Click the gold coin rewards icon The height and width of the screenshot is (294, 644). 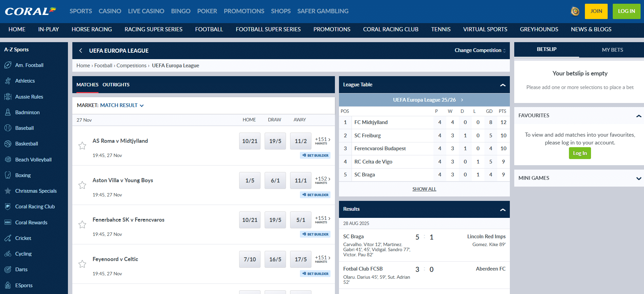pyautogui.click(x=575, y=11)
